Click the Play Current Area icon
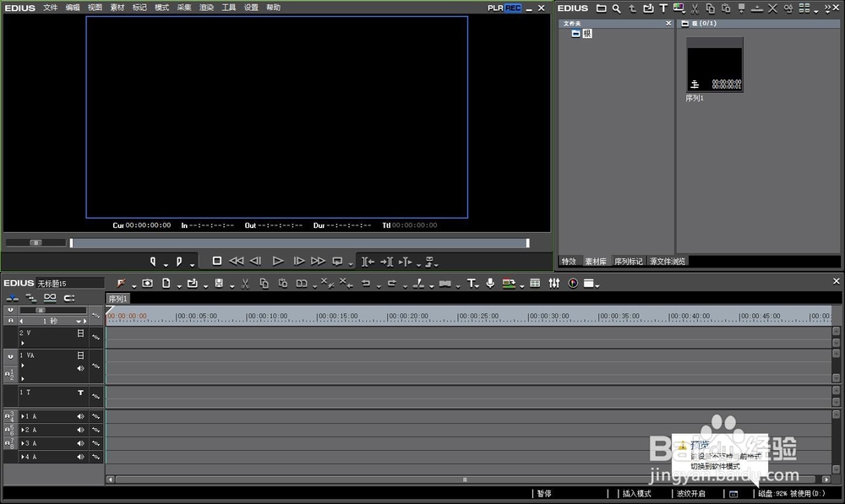 pos(406,262)
